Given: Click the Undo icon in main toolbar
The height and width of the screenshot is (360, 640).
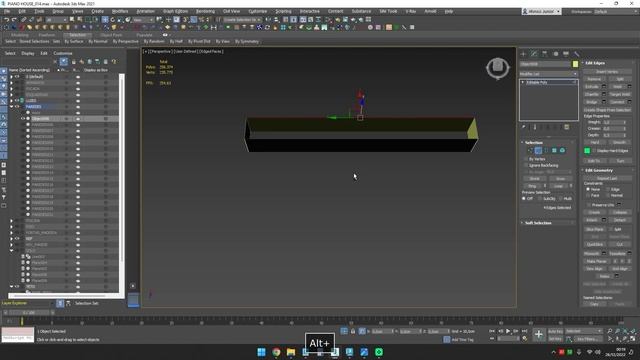Looking at the screenshot, I should [x=7, y=20].
